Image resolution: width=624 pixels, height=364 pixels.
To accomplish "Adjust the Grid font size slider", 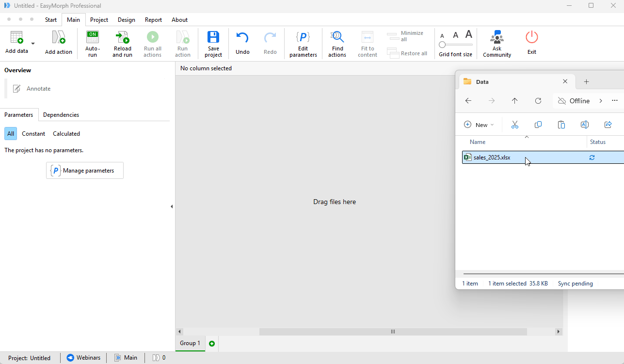I will pyautogui.click(x=443, y=44).
